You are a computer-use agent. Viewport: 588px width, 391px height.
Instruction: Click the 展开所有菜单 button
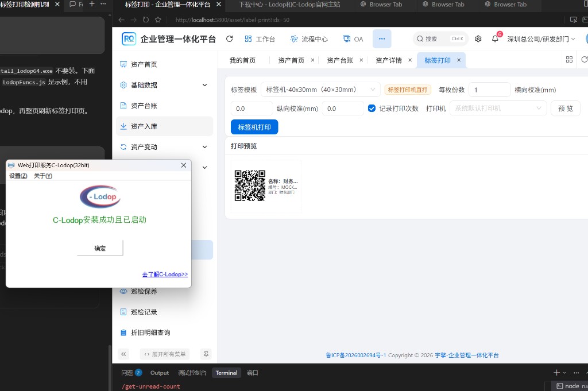(x=165, y=354)
